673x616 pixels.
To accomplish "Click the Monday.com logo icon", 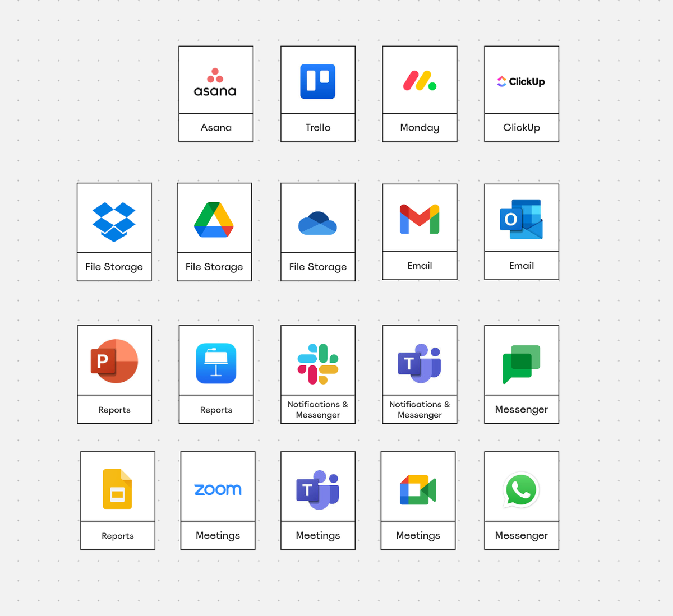I will [x=420, y=81].
